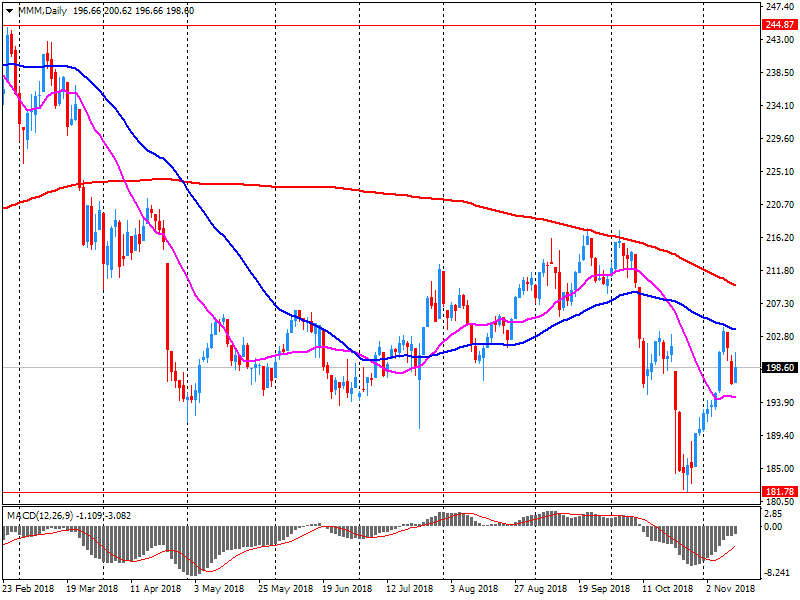Click the 247.40 price scale value

780,7
